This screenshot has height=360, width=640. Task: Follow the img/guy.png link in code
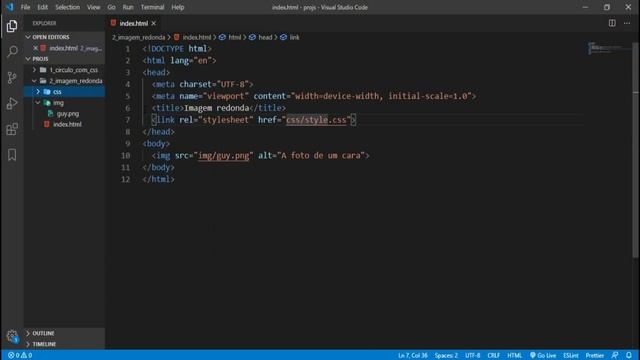[224, 156]
